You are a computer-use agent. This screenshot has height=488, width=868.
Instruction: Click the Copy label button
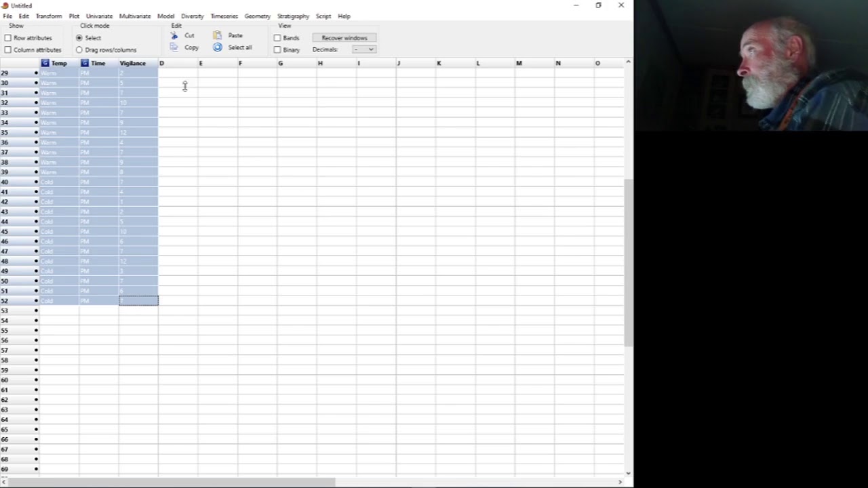tap(191, 47)
